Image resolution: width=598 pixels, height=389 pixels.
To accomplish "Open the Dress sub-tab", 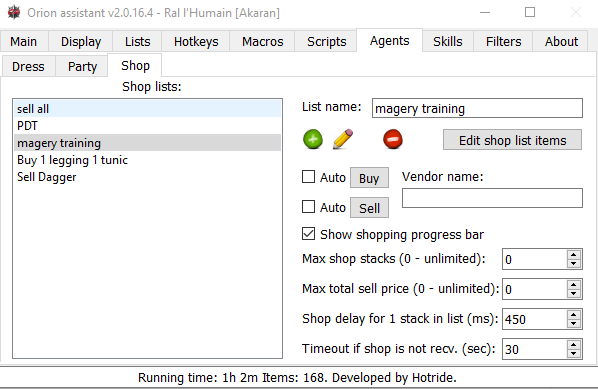I will pyautogui.click(x=28, y=67).
